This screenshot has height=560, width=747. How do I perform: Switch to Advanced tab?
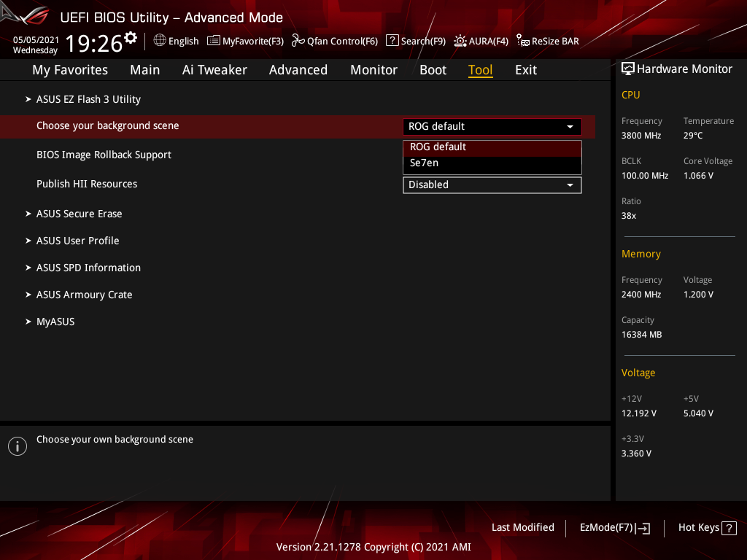coord(298,70)
